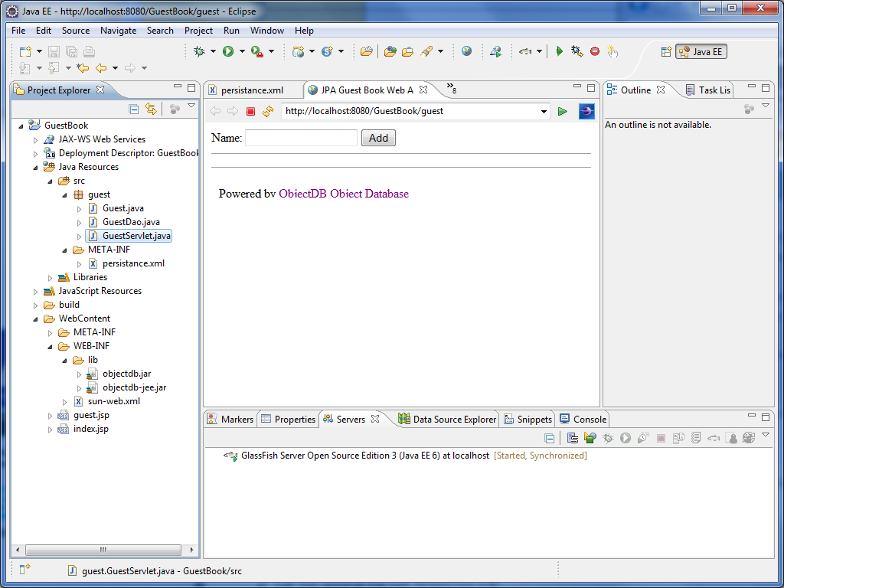This screenshot has height=588, width=882.
Task: Click the red stop icon in the main toolbar
Action: pyautogui.click(x=595, y=52)
